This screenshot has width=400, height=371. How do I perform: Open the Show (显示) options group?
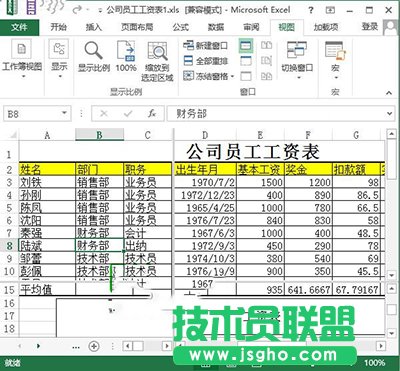pos(59,59)
